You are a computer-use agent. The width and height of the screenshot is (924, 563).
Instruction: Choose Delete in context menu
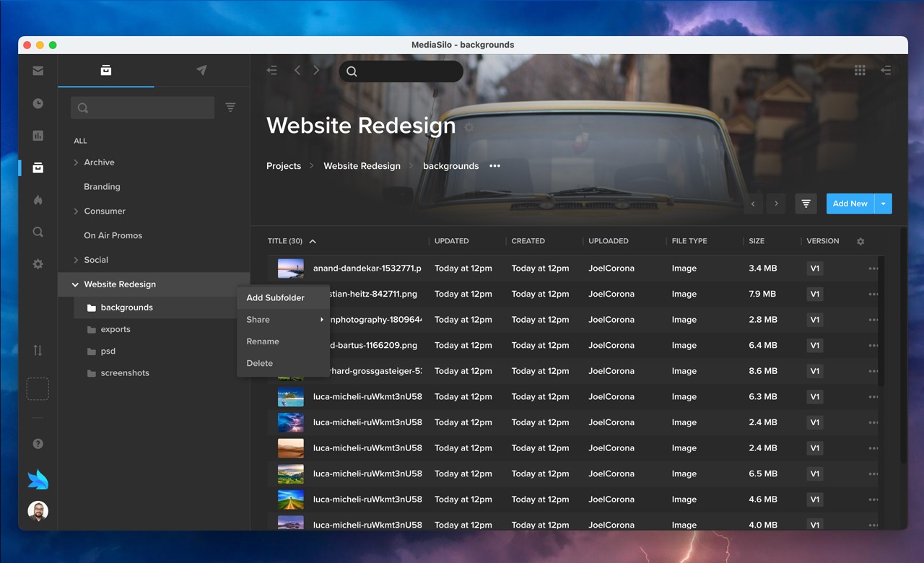tap(283, 363)
